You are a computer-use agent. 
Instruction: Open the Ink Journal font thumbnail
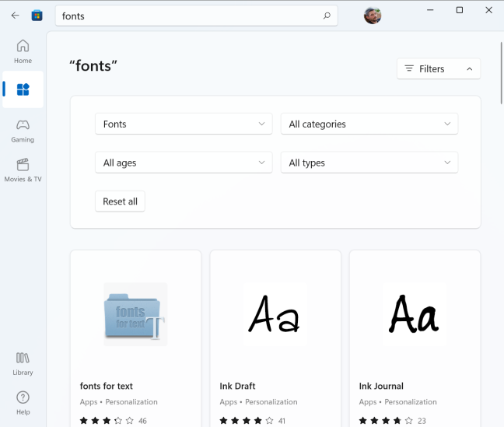[415, 314]
